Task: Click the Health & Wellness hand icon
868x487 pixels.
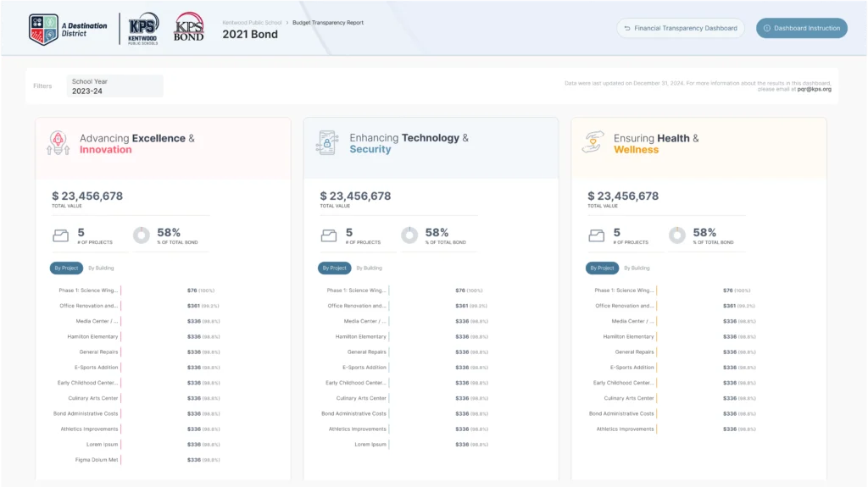Action: click(x=593, y=142)
